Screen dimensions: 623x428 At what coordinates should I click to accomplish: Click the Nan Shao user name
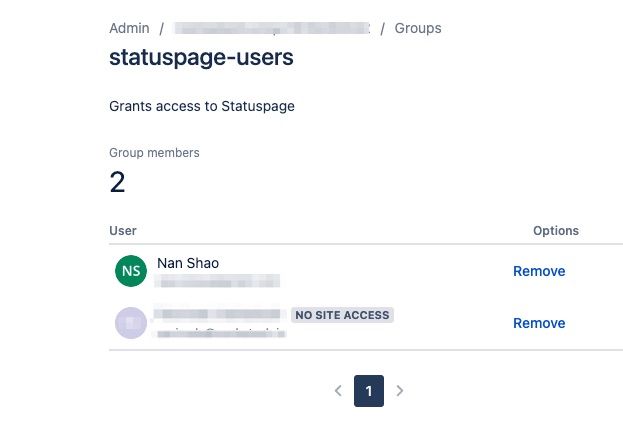click(x=188, y=263)
